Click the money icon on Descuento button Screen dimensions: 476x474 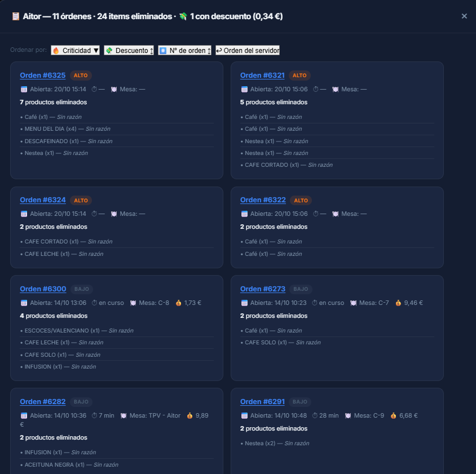click(x=109, y=50)
